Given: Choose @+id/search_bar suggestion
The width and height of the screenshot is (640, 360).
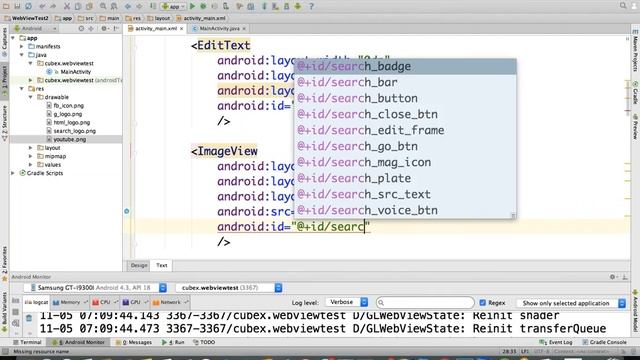Looking at the screenshot, I should [405, 82].
